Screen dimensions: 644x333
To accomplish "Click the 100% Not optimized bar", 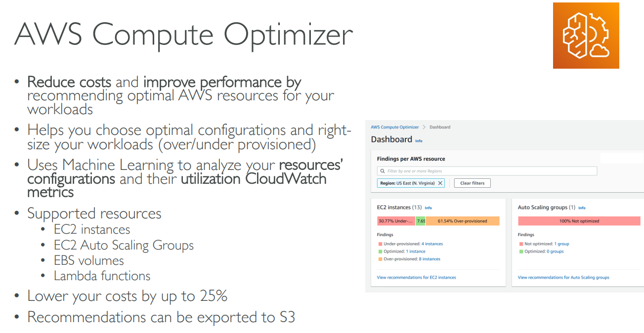I will [579, 221].
